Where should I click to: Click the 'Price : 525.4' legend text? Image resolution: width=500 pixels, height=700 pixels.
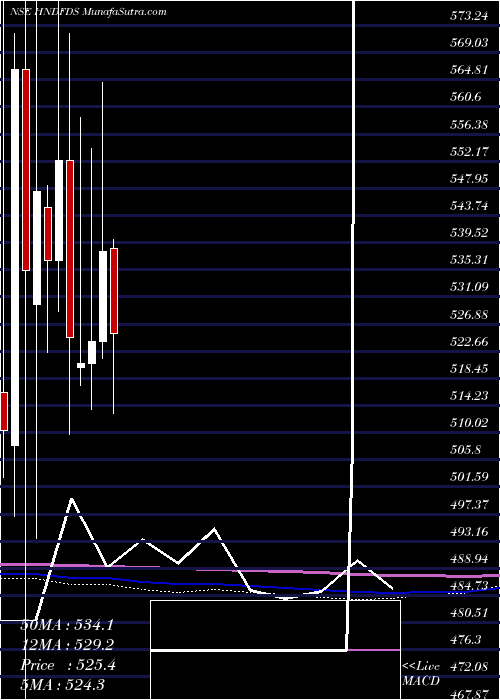(68, 666)
